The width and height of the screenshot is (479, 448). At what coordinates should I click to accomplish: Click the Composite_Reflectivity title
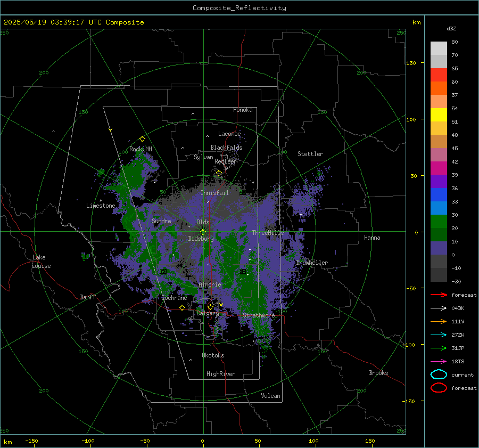(240, 8)
